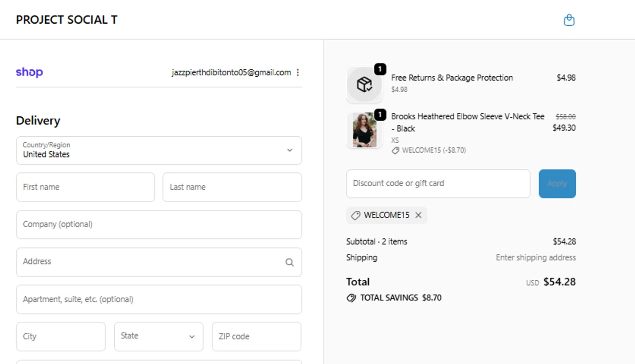Remove the WELCOME15 discount code
Viewport: 635px width, 364px height.
tap(418, 215)
